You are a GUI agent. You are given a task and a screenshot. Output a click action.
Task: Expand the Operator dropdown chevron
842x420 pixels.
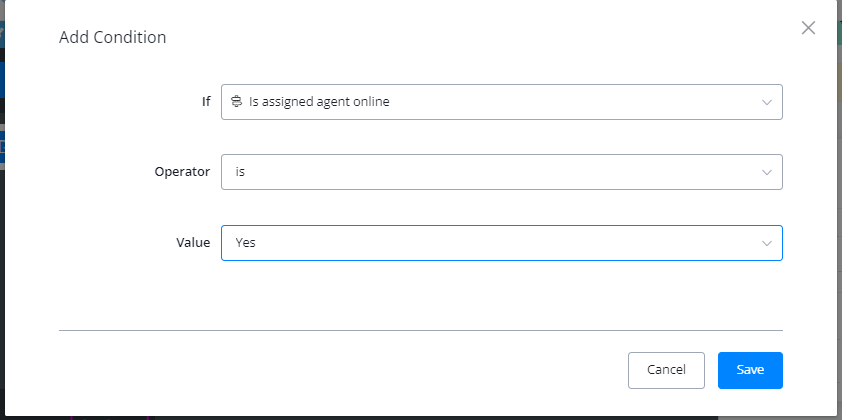coord(767,172)
